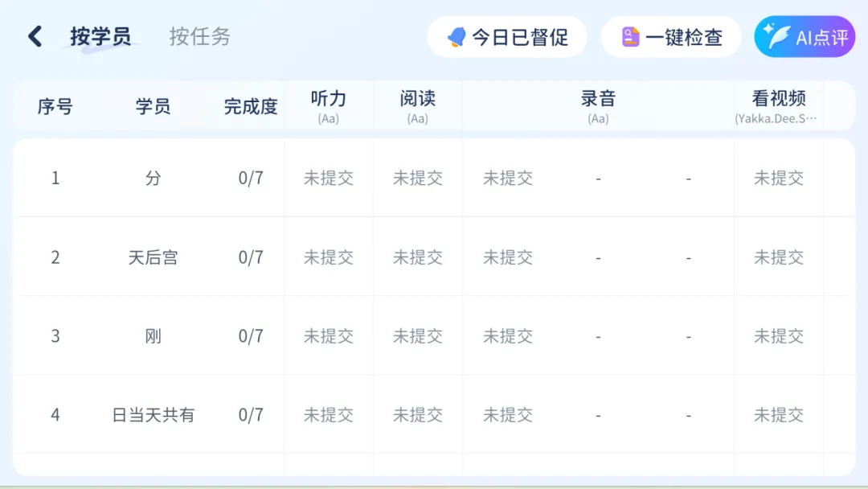Click the 录音 column header
Screen dimensions: 868x489
click(x=598, y=100)
